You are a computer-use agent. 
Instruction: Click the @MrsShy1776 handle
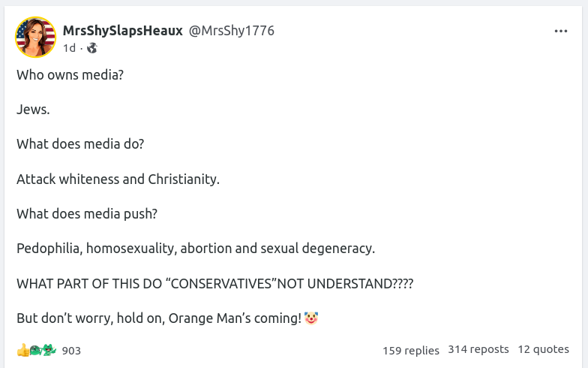coord(231,31)
